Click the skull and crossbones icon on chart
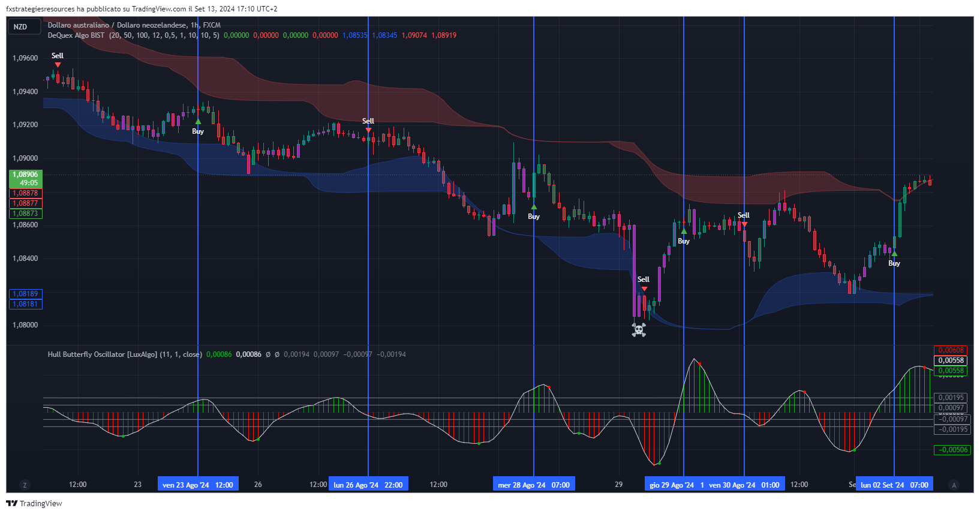 point(639,329)
